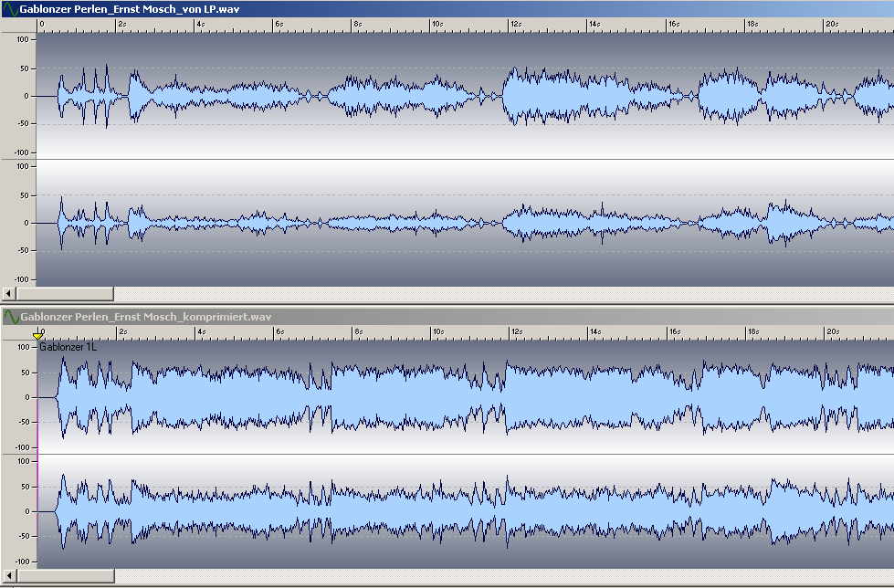This screenshot has height=588, width=894.
Task: Click '6s' on the komprimiert.wav time ruler
Action: [x=280, y=331]
